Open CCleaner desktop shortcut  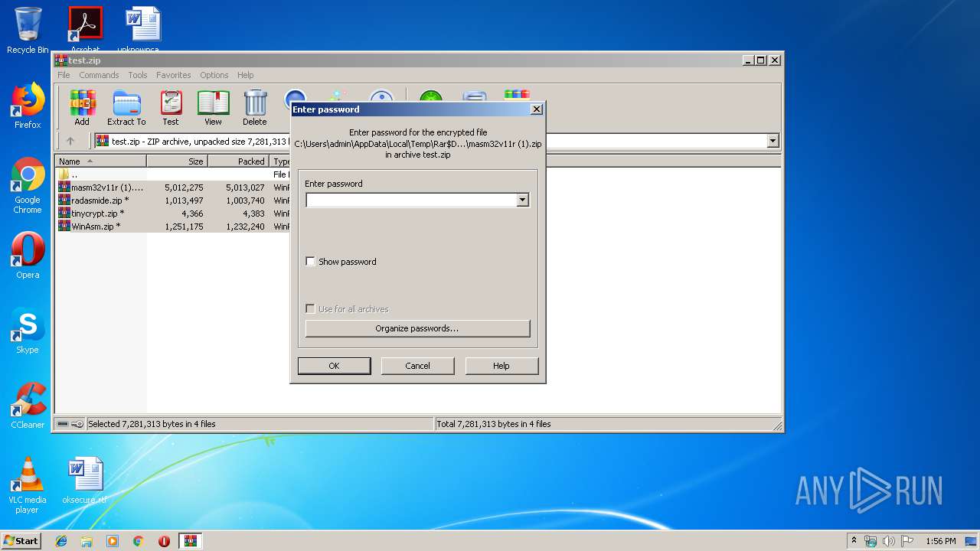28,406
